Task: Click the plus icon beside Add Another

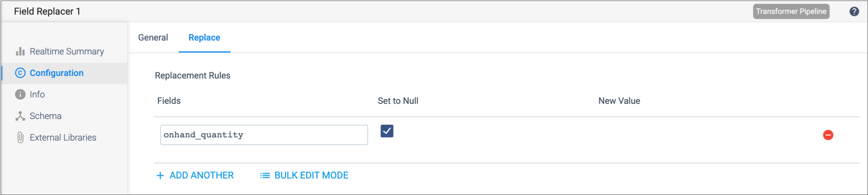Action: tap(160, 175)
